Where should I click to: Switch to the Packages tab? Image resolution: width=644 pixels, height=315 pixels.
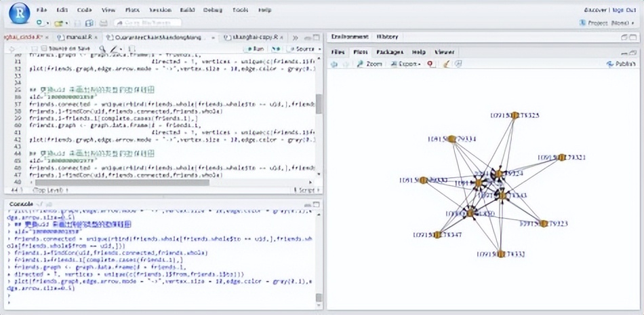390,52
